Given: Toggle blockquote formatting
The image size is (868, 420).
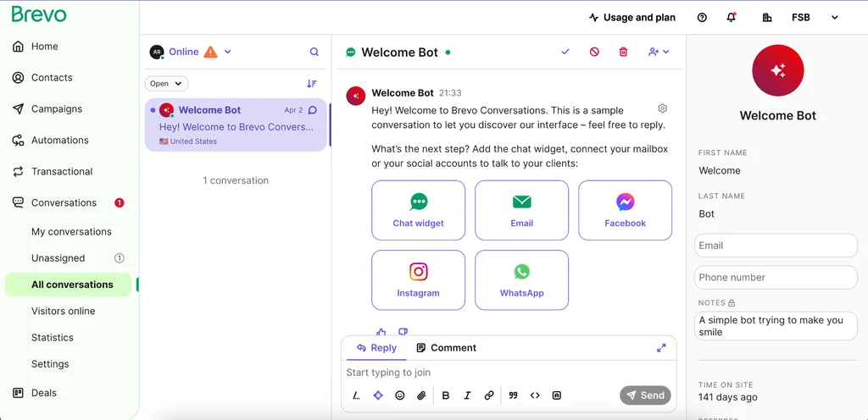Looking at the screenshot, I should (x=513, y=395).
